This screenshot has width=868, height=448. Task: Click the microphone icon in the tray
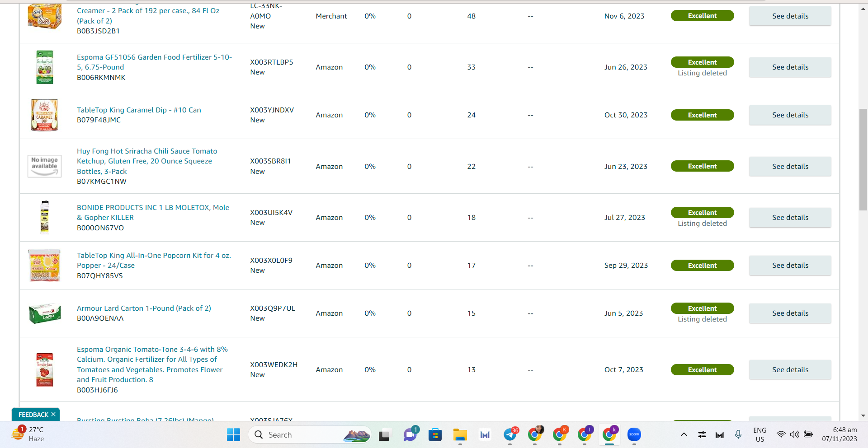point(738,434)
